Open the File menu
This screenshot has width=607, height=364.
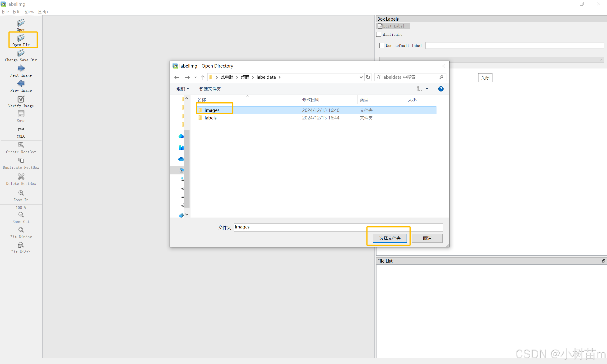pyautogui.click(x=5, y=12)
